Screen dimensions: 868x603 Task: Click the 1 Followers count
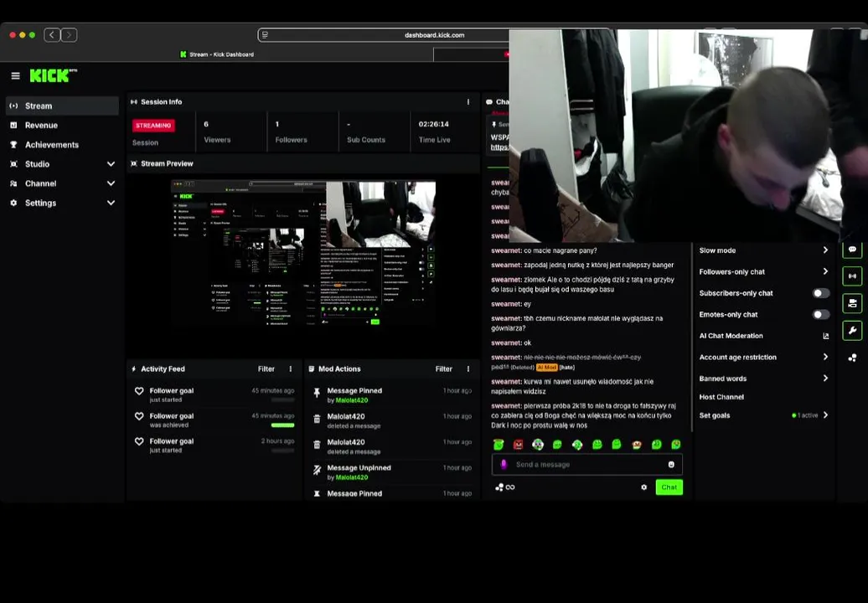(x=277, y=125)
